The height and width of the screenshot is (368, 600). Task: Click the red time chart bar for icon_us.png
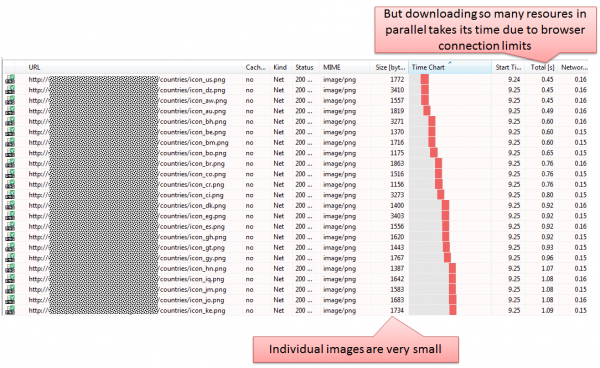click(x=424, y=80)
